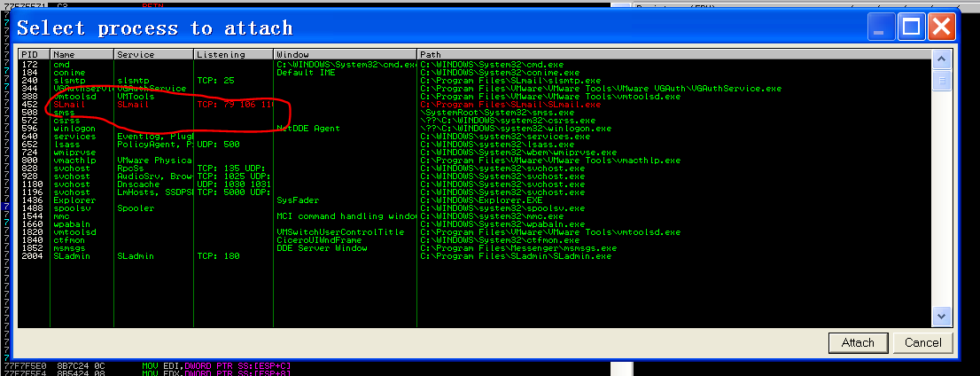Image resolution: width=980 pixels, height=376 pixels.
Task: Click the vertical scrollbar thumb
Action: click(941, 80)
